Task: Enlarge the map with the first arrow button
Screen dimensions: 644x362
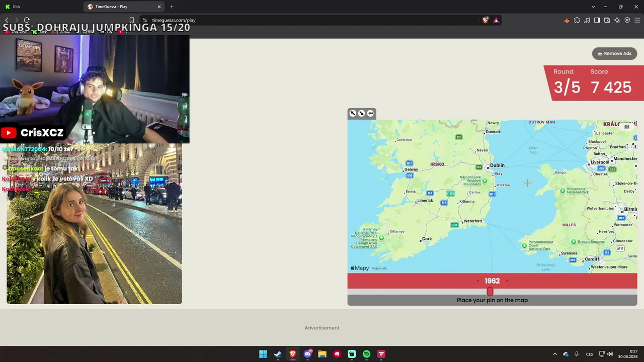Action: point(353,113)
